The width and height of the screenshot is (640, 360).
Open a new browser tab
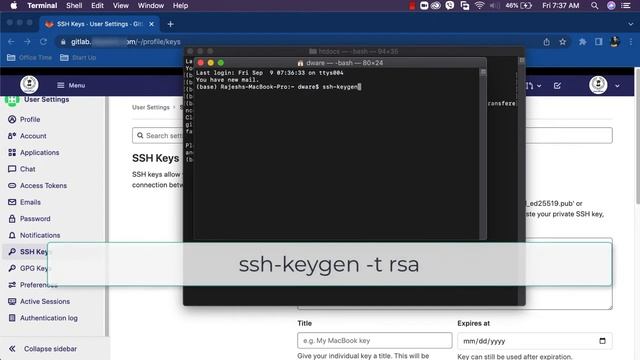(x=171, y=24)
